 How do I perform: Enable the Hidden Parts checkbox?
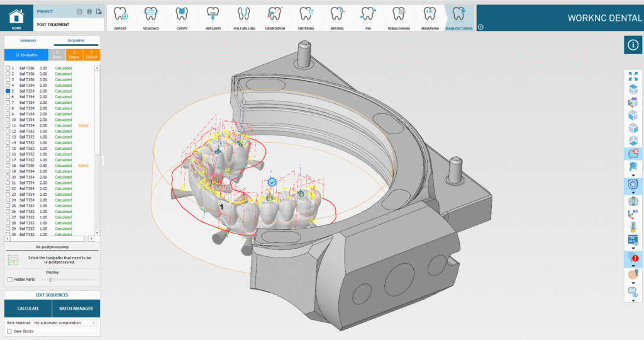pos(10,280)
